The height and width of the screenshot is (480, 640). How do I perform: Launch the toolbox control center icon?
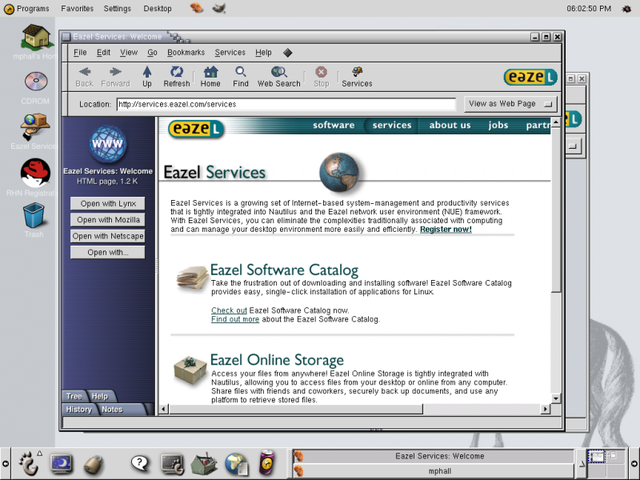click(x=204, y=463)
